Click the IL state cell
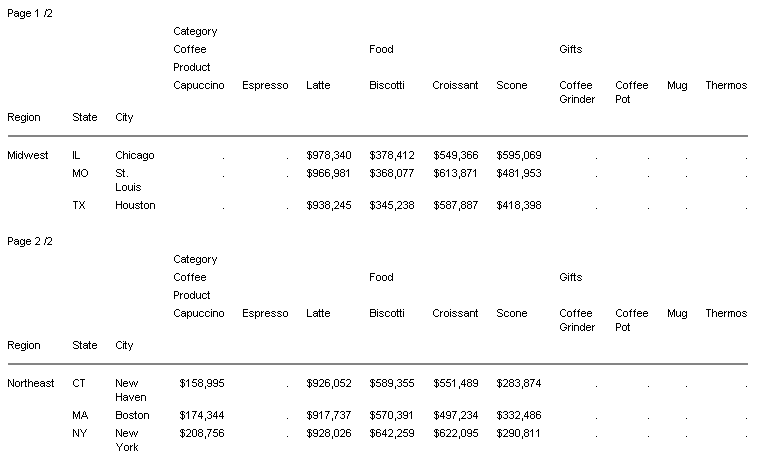Viewport: 758px width, 465px height. click(77, 155)
